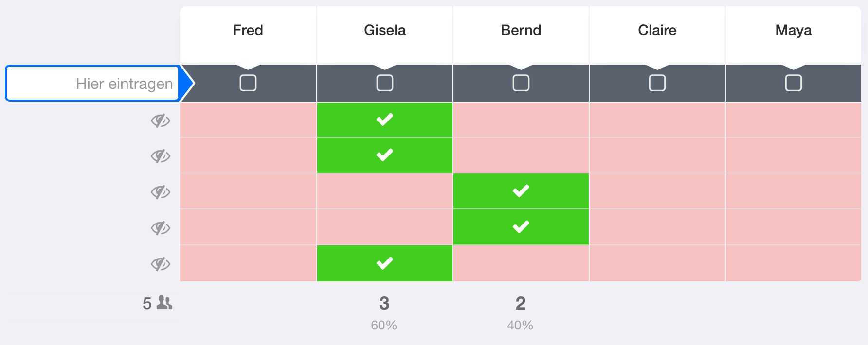Click the third row hidden eye icon
This screenshot has width=868, height=345.
point(160,192)
